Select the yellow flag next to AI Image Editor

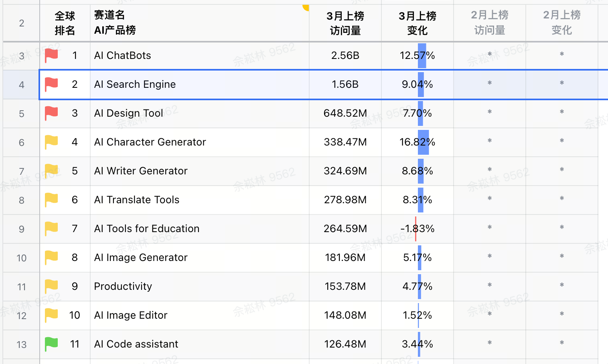click(x=51, y=315)
